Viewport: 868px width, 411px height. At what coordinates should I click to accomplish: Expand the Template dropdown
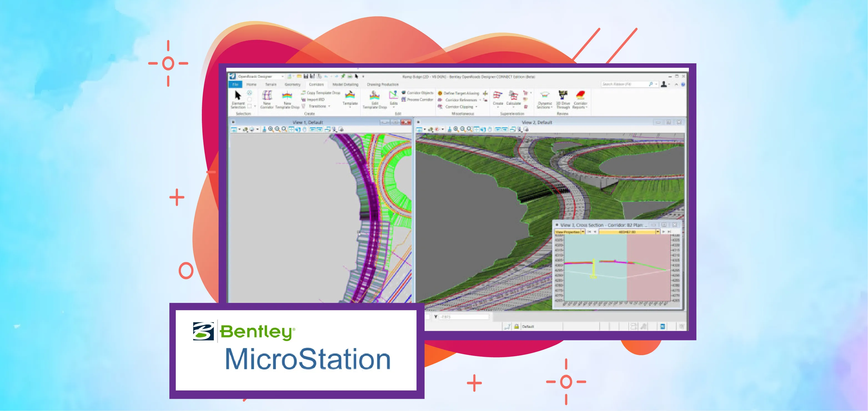pos(350,107)
